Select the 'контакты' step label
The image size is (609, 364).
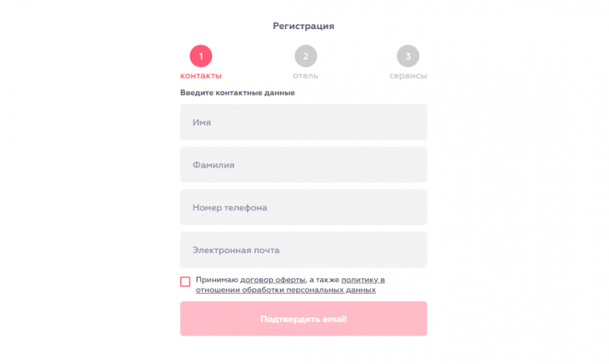coord(201,76)
